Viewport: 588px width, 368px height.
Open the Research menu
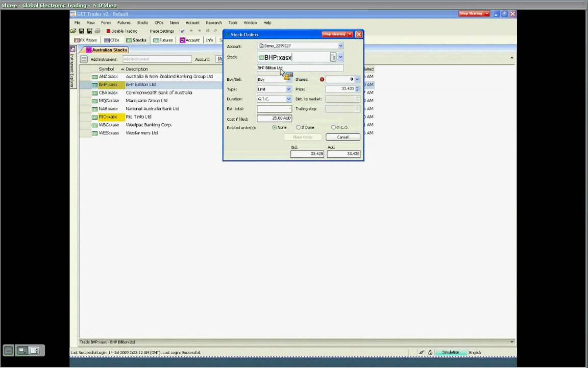coord(214,22)
